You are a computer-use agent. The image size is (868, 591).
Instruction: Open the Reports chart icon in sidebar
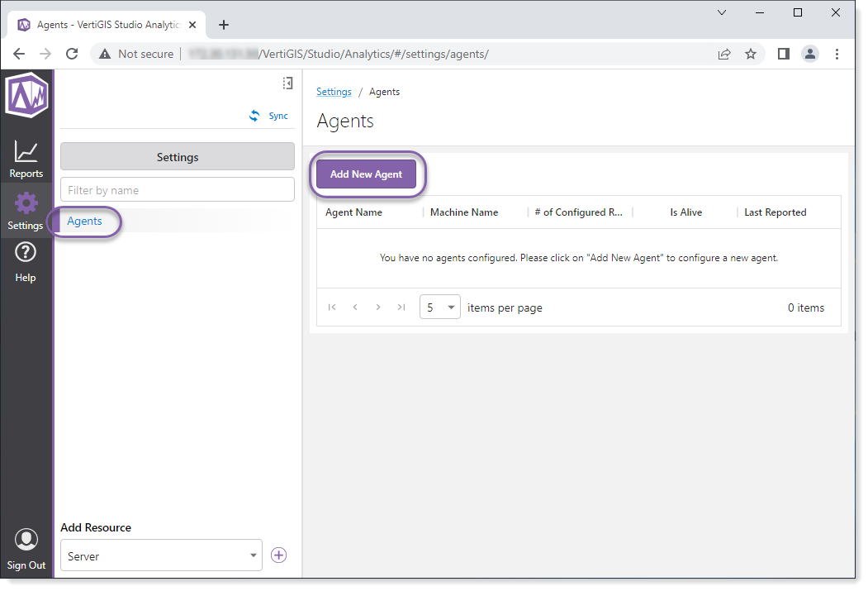point(26,152)
